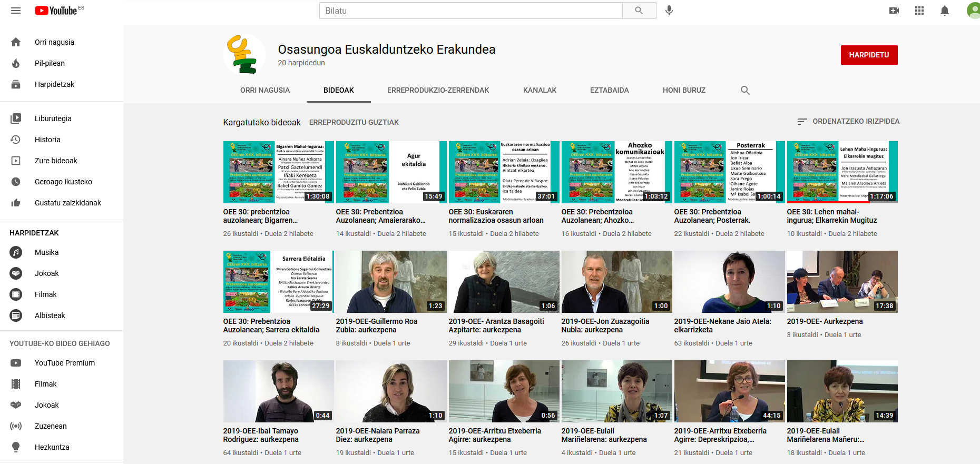Open Eulali Mariñelarena 1:07 thumbnail
Viewport: 980px width, 464px height.
tap(617, 391)
